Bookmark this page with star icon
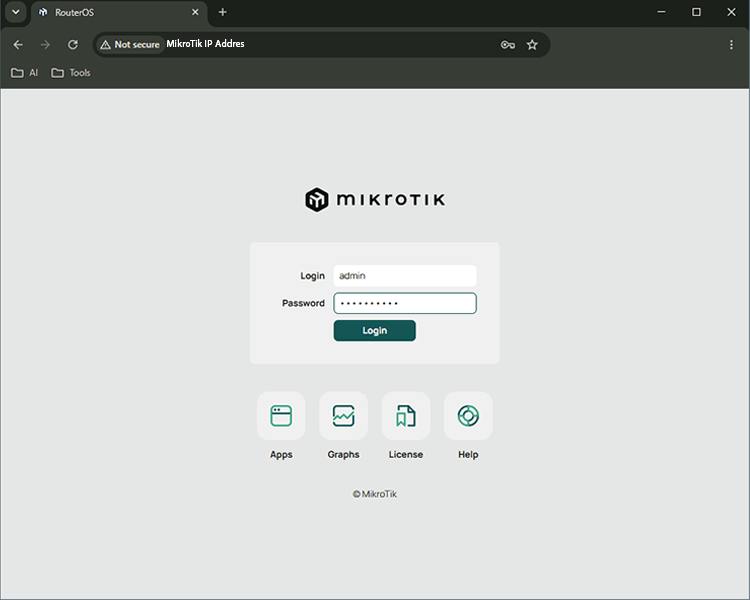This screenshot has width=750, height=600. pos(532,44)
